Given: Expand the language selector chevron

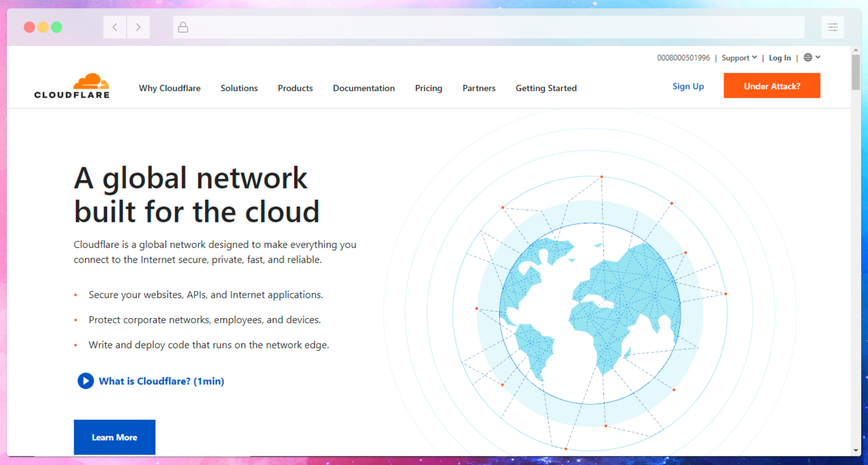Looking at the screenshot, I should pyautogui.click(x=818, y=57).
